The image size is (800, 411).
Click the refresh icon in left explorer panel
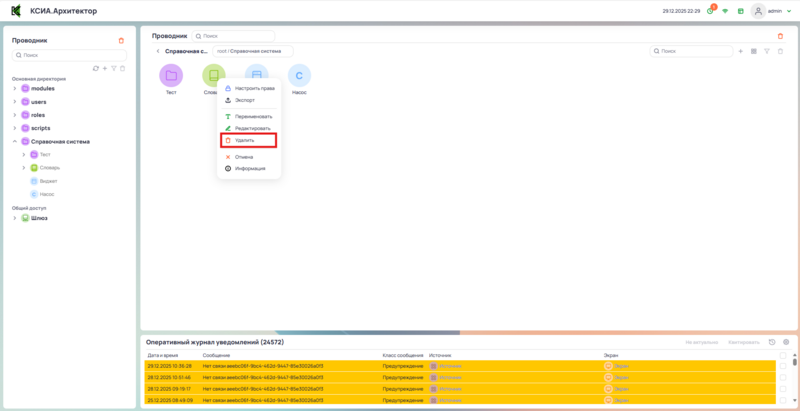(x=95, y=68)
